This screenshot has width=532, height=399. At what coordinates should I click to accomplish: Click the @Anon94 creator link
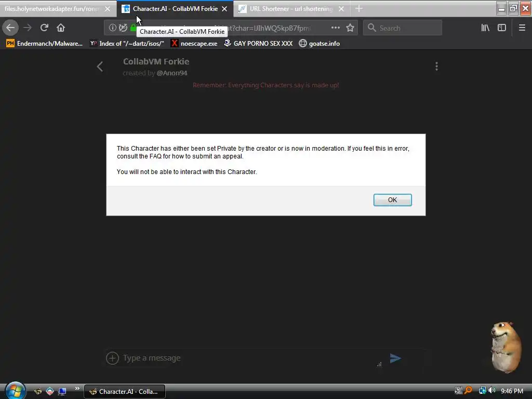(172, 73)
